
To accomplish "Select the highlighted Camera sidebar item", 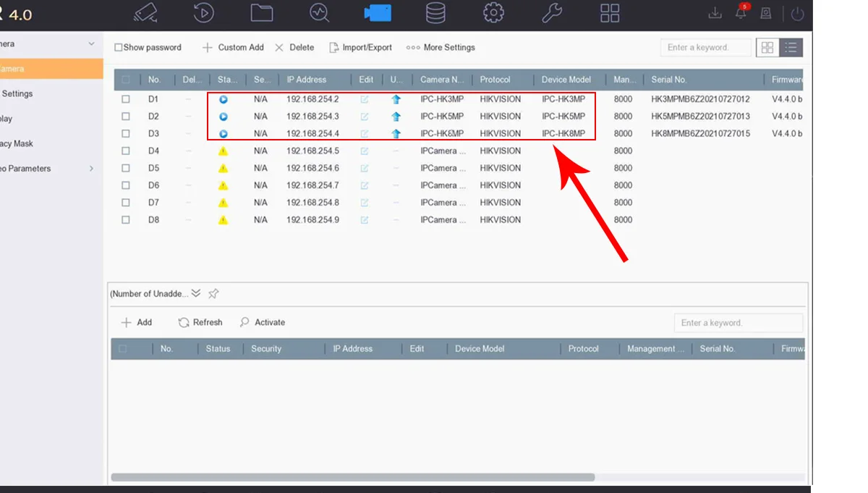I will pyautogui.click(x=51, y=69).
